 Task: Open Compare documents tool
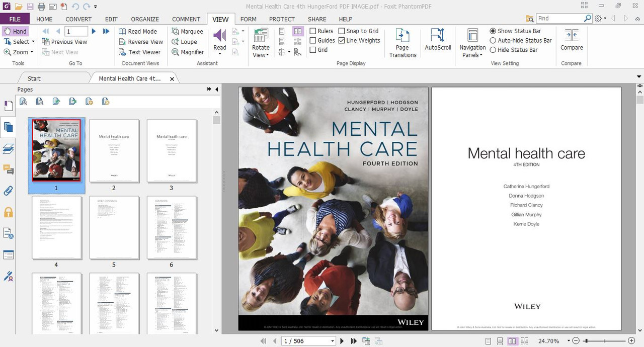tap(572, 39)
